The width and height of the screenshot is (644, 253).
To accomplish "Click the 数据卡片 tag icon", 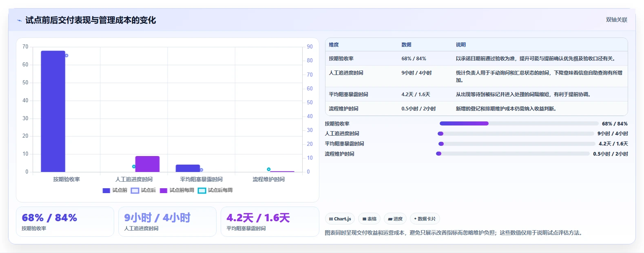I will tap(415, 219).
